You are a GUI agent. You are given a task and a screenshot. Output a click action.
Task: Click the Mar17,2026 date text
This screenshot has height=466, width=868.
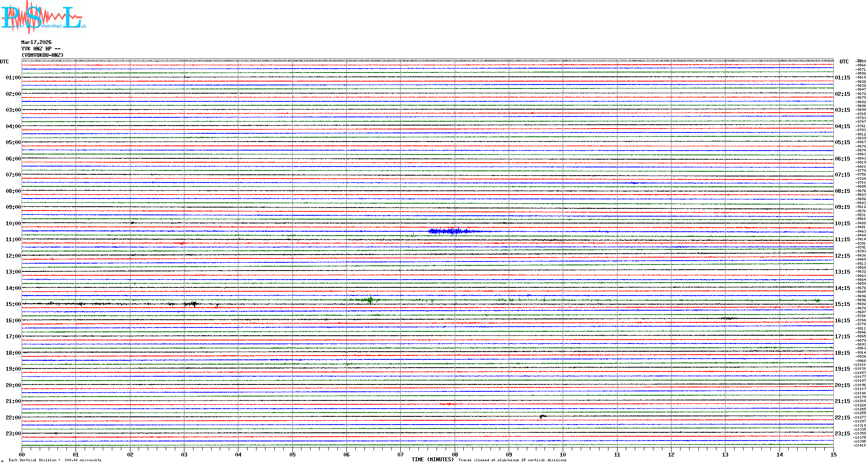(x=36, y=42)
